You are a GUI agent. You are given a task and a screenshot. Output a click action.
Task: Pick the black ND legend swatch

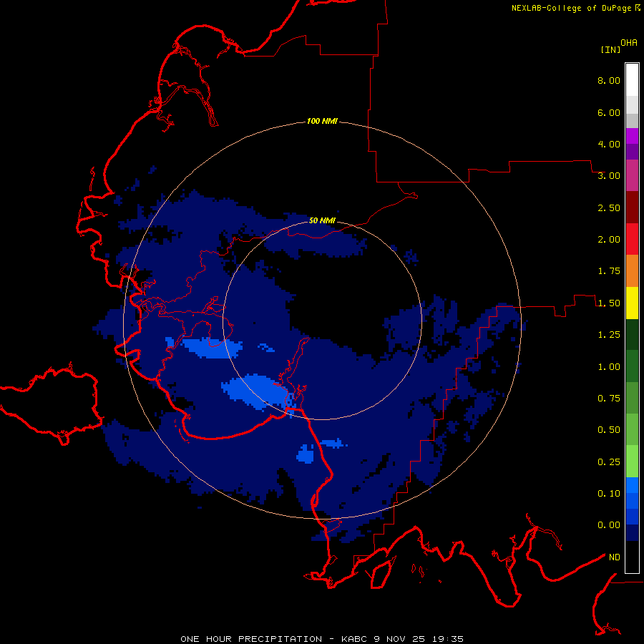[x=632, y=557]
